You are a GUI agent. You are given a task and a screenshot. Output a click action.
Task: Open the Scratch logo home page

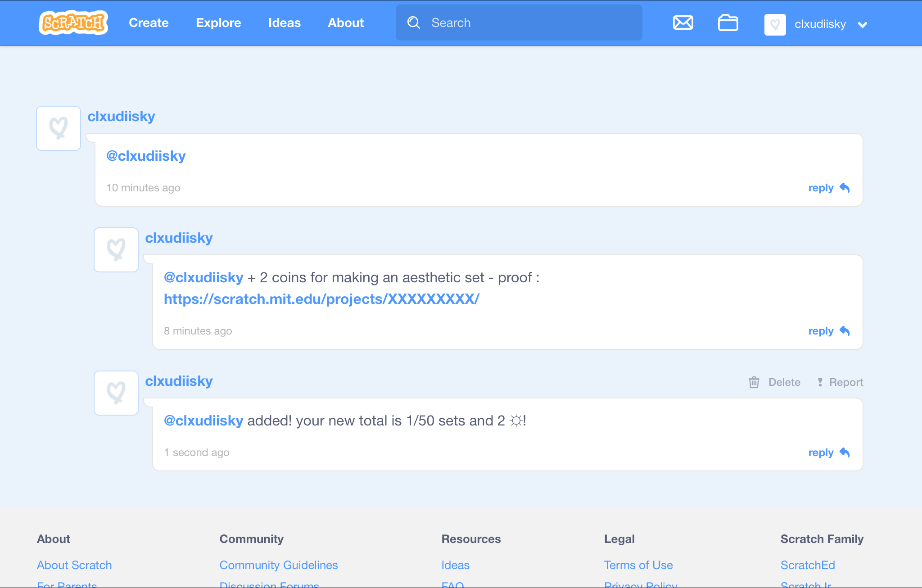[x=73, y=23]
